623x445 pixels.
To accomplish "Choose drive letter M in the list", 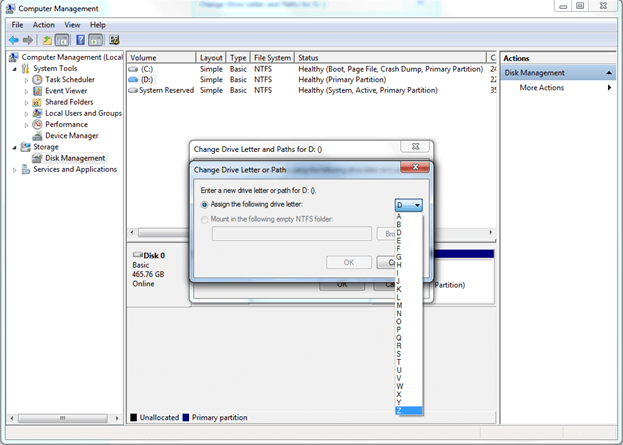I will [409, 305].
